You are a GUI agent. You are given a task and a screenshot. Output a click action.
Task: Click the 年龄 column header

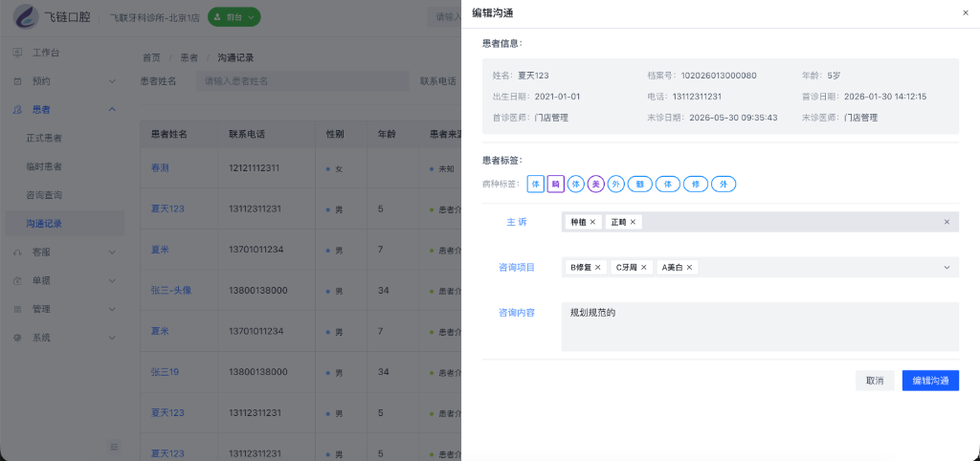(387, 134)
